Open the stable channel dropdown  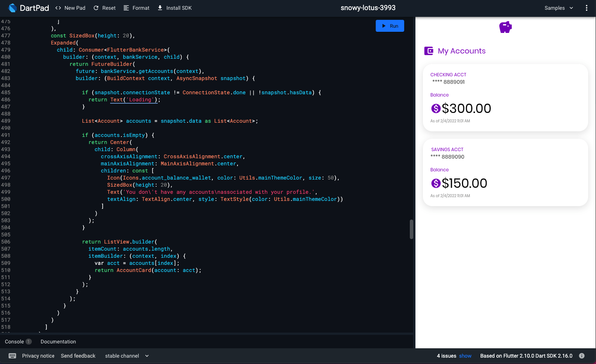[127, 356]
